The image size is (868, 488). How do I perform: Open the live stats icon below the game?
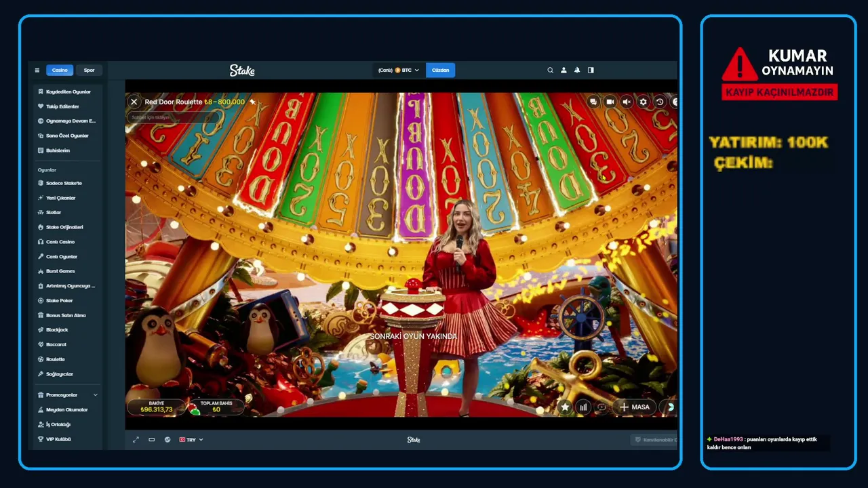pos(167,440)
